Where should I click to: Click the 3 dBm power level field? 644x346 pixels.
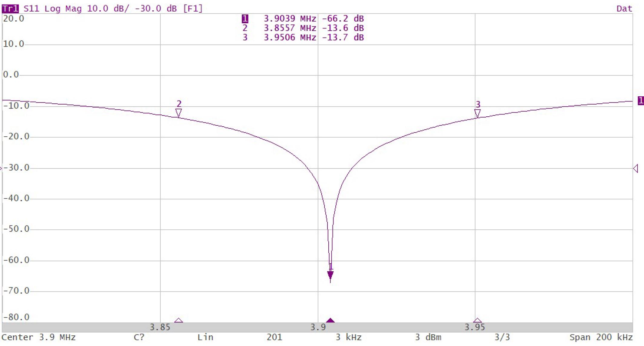(x=428, y=338)
